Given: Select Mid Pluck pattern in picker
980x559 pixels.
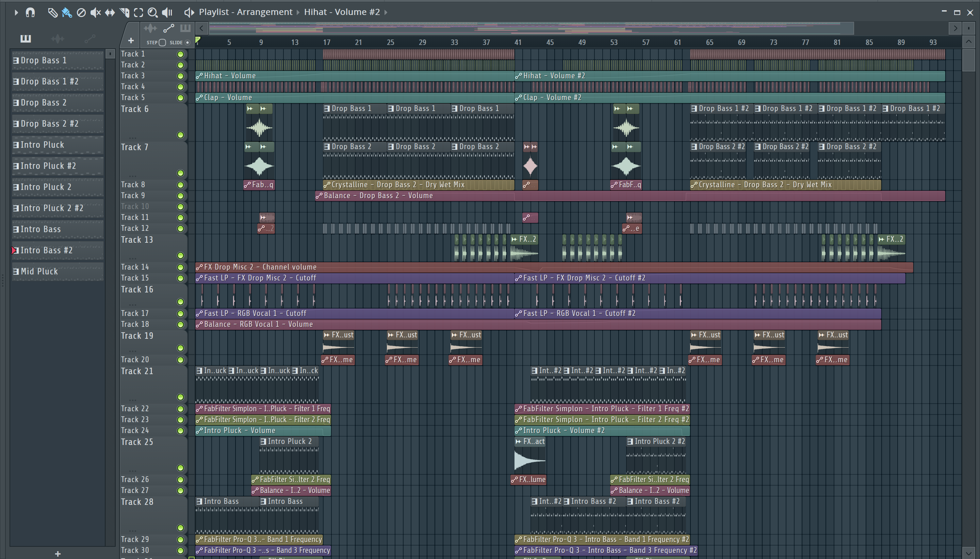Looking at the screenshot, I should 58,271.
